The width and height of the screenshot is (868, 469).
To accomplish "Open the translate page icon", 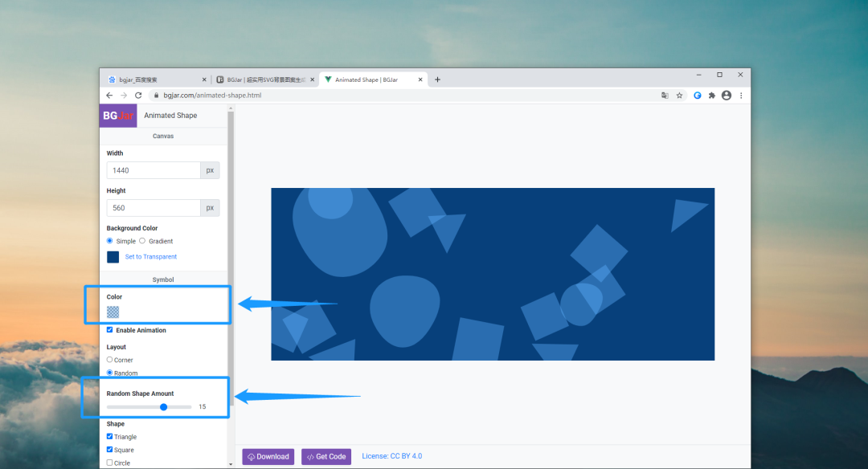I will tap(665, 95).
